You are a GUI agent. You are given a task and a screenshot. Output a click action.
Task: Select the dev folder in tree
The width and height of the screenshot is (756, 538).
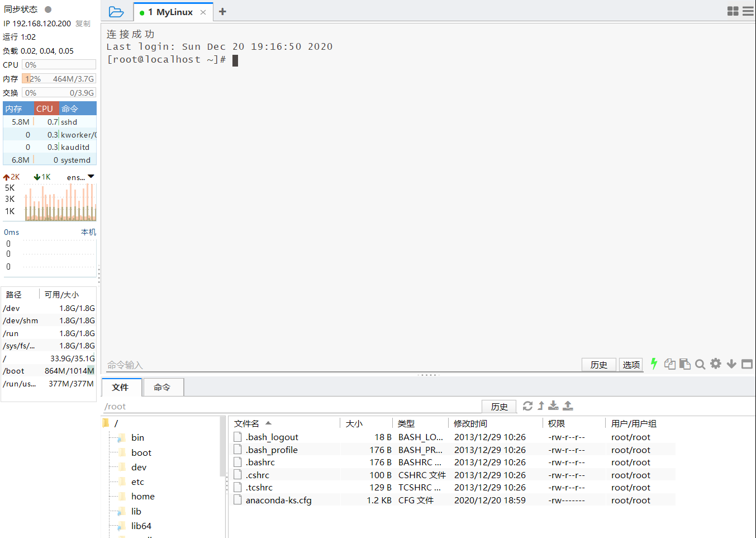[139, 468]
